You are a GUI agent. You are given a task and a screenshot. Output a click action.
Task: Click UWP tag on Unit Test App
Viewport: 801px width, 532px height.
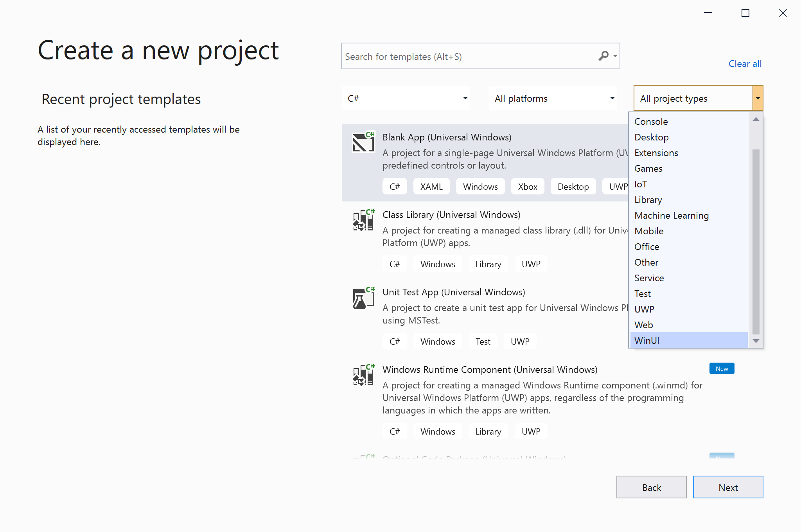click(x=520, y=341)
